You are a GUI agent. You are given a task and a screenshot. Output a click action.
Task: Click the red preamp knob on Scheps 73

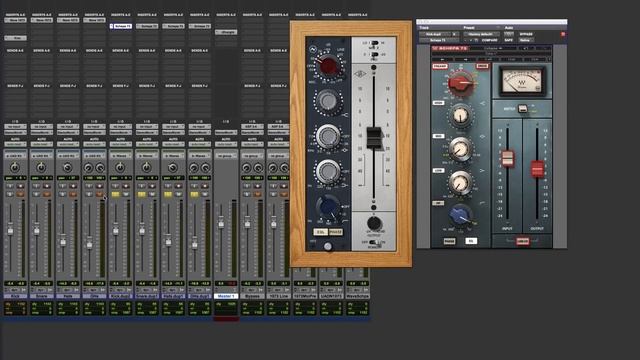tap(460, 83)
